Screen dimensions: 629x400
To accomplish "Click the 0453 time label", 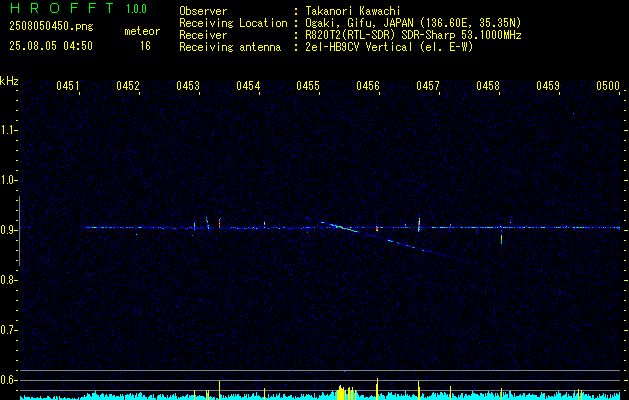I will click(188, 85).
